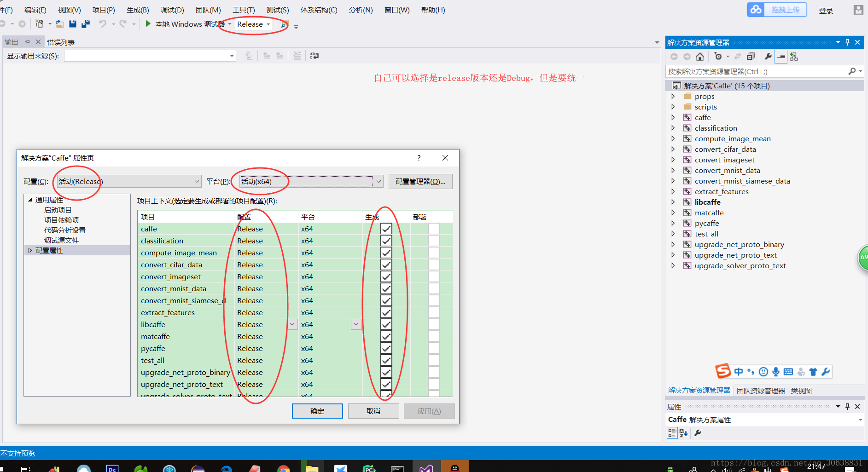Expand the 配置属性 tree node
Viewport: 868px width, 472px height.
[x=30, y=250]
